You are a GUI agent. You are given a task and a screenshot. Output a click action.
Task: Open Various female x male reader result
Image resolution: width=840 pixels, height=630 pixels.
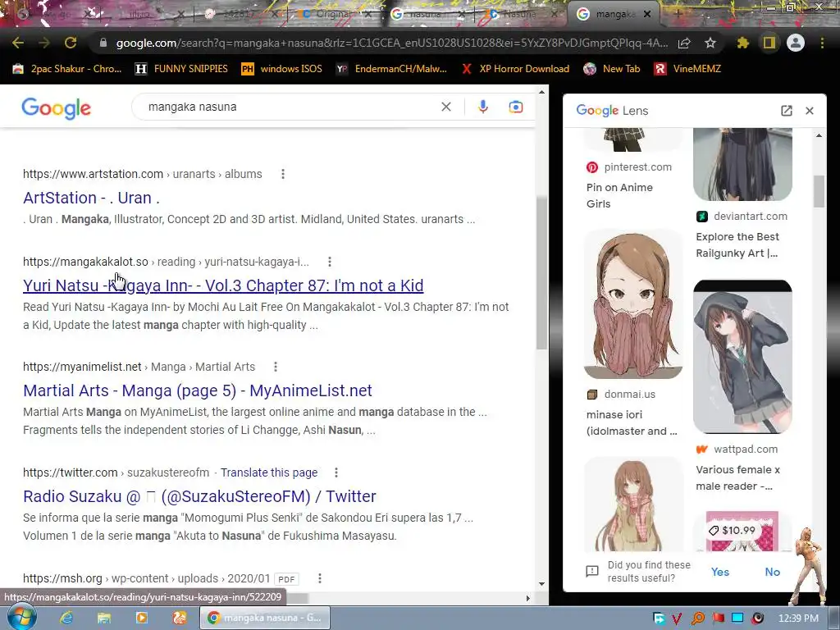[x=738, y=478]
